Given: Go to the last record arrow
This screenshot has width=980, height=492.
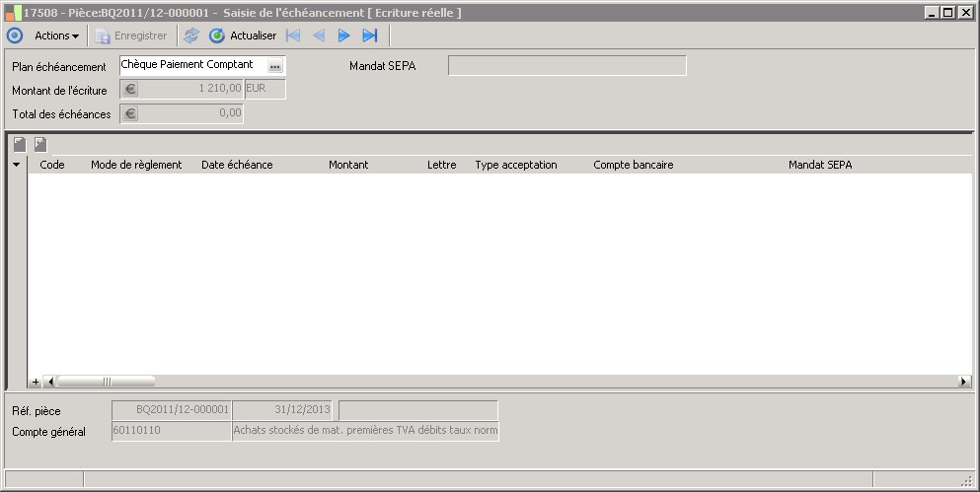Looking at the screenshot, I should tap(370, 35).
